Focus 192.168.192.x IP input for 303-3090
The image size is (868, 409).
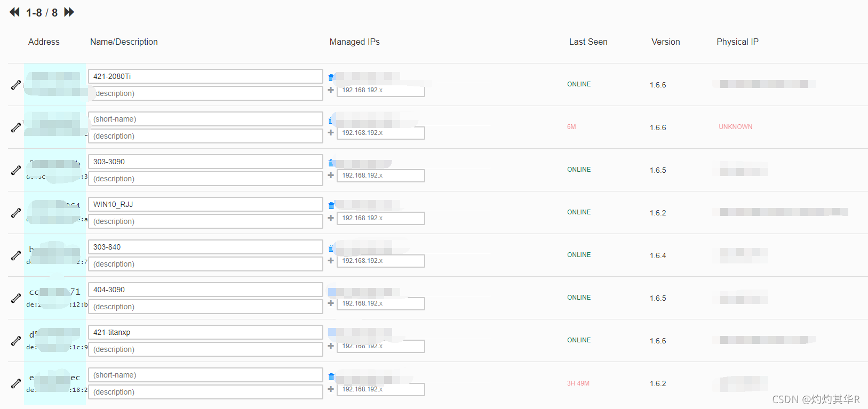click(381, 175)
